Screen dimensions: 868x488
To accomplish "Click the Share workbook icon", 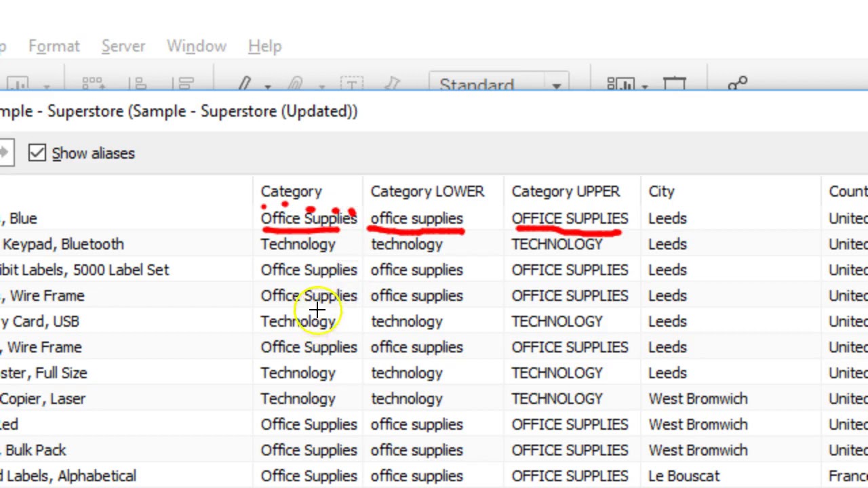I will pos(737,85).
